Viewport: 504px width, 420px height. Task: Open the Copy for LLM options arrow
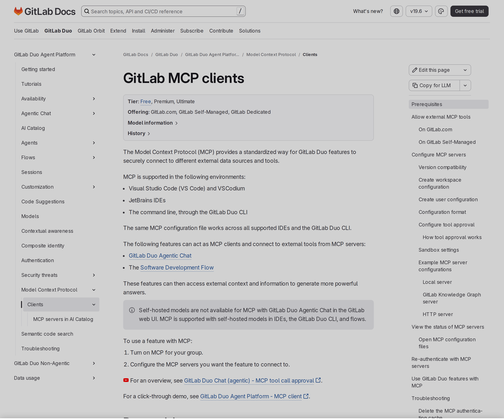465,85
